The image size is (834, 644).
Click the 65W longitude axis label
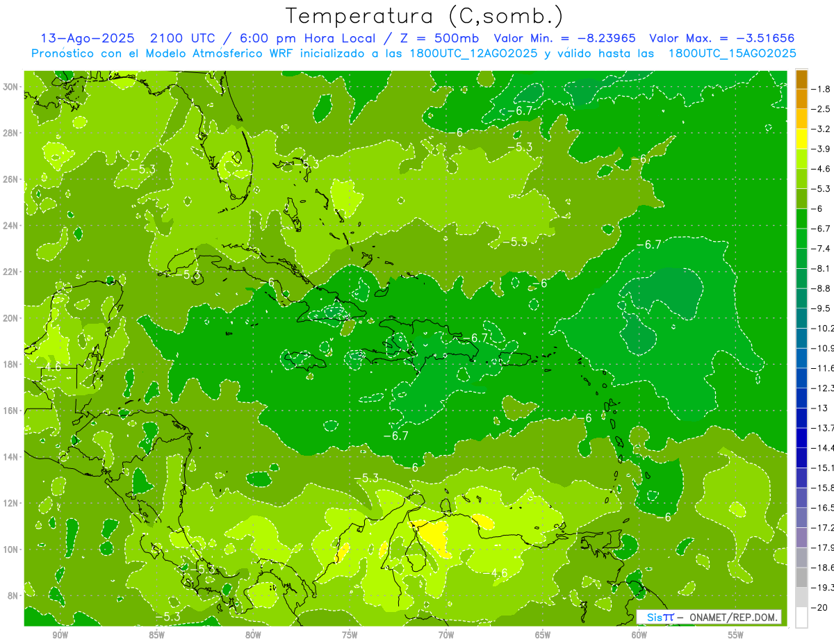click(543, 635)
